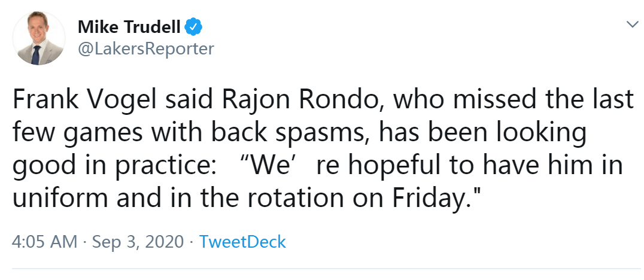Click the blue verified badge icon

pos(193,28)
